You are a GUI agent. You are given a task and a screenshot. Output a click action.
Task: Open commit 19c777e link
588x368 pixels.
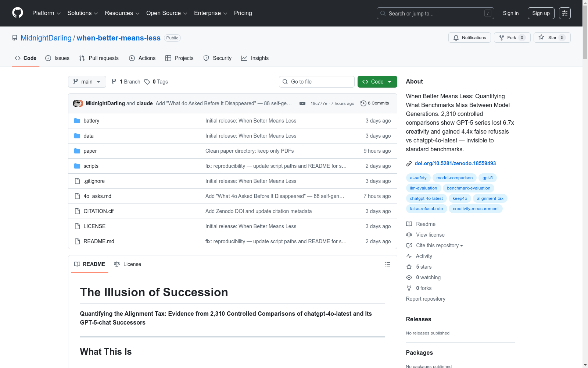click(x=319, y=103)
